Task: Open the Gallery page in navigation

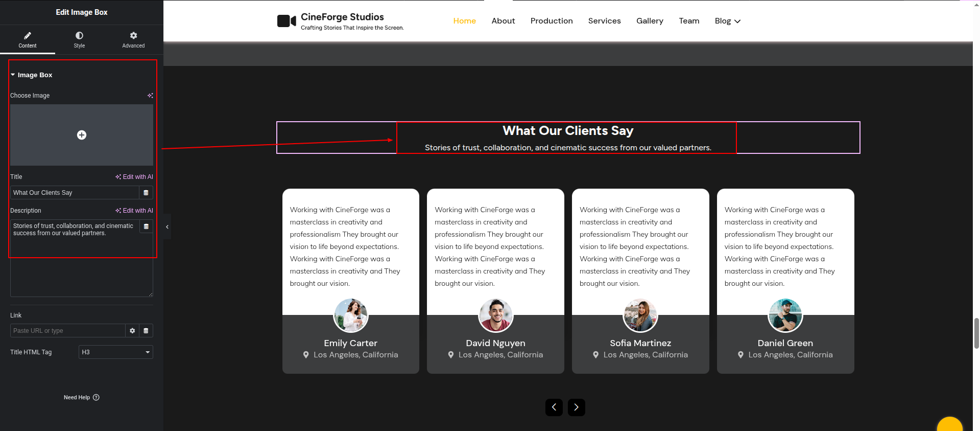Action: (x=650, y=21)
